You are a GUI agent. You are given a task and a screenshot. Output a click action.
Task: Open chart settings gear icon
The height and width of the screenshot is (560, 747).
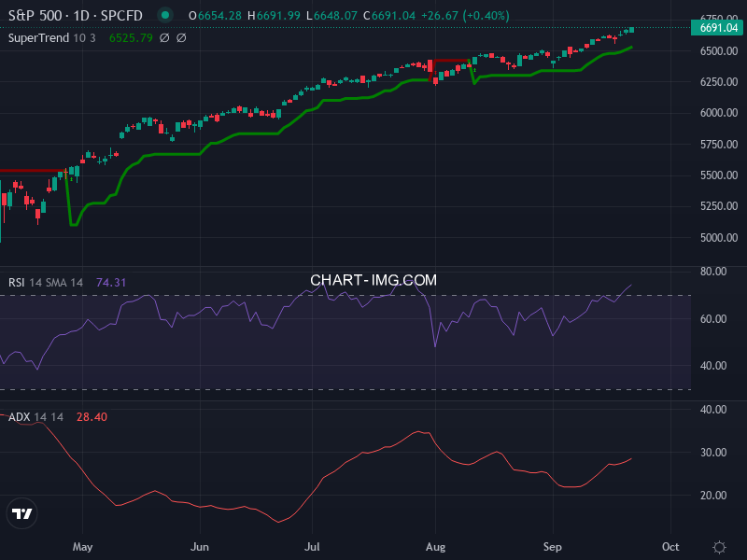pyautogui.click(x=719, y=547)
